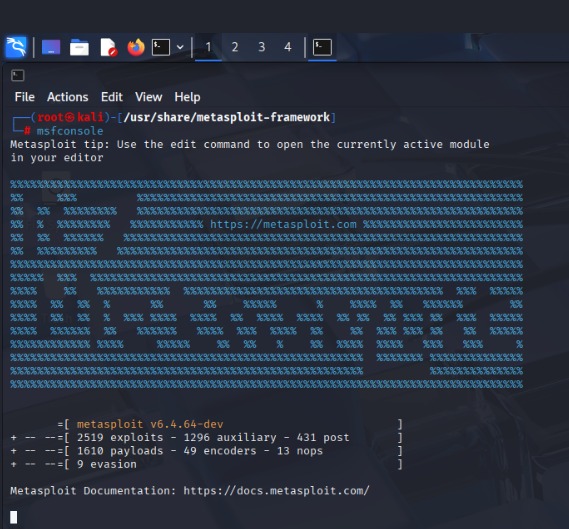
Task: Expand the terminal launcher dropdown arrow
Action: point(180,47)
